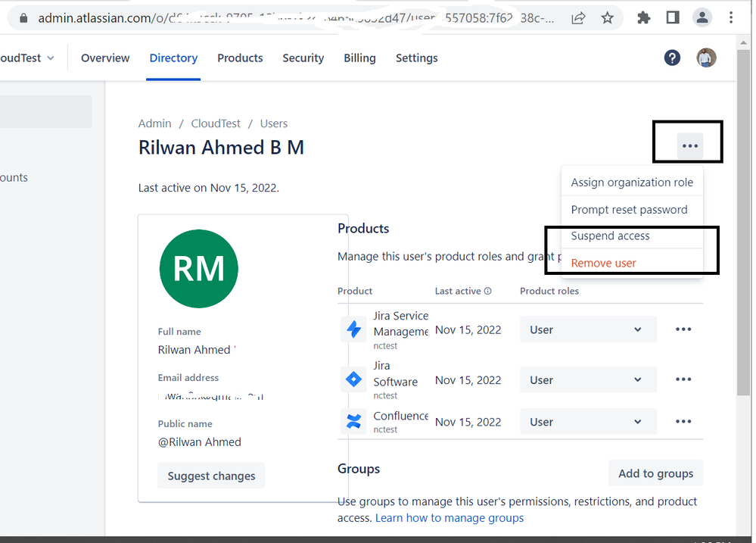Click the Confluence product icon
Viewport: 756px width, 543px height.
(x=354, y=421)
